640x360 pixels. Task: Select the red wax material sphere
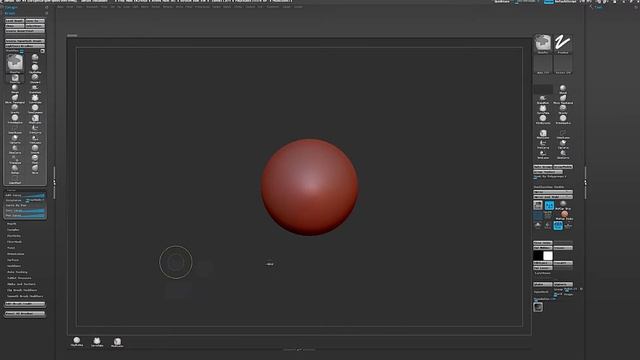coord(564,214)
